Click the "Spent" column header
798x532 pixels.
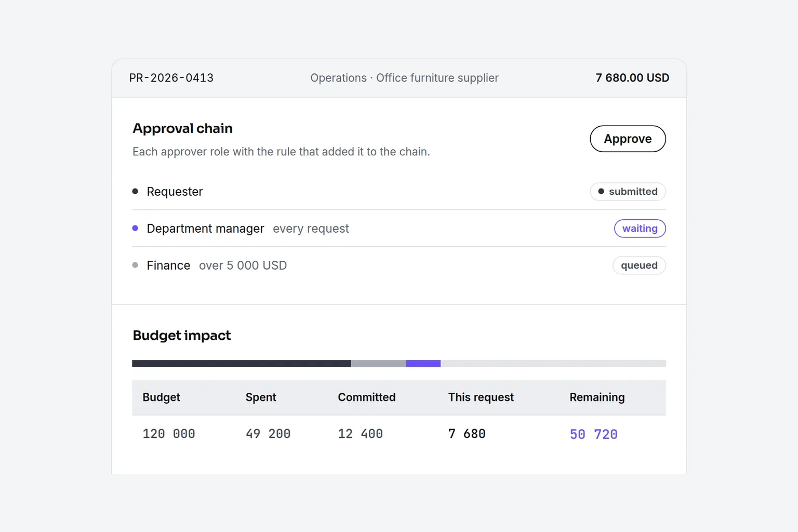[261, 397]
